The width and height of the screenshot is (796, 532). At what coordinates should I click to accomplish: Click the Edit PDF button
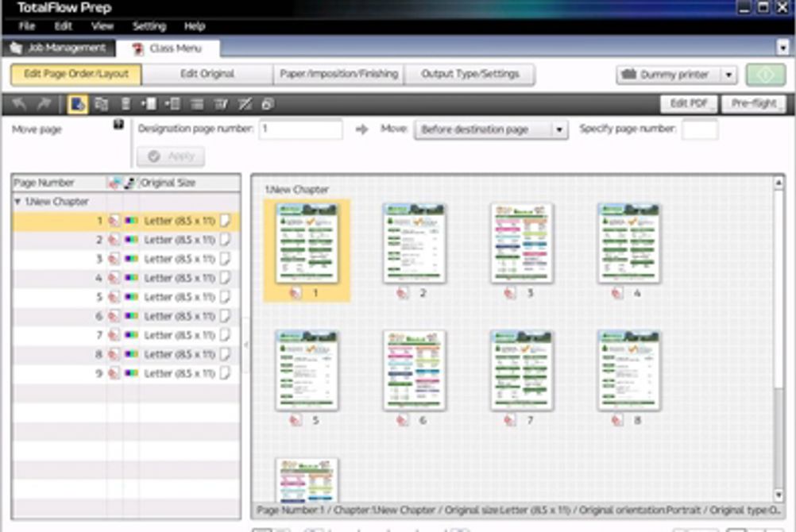[x=689, y=103]
